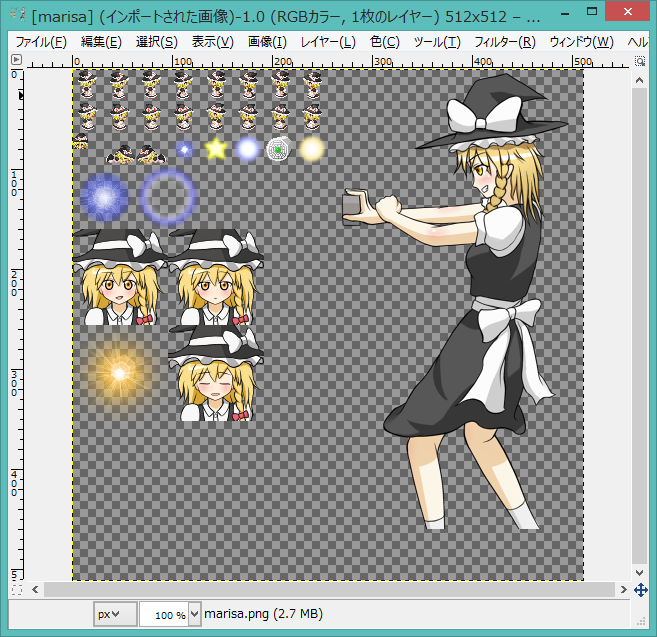The image size is (657, 637).
Task: Click the large Marisa figure's hat bow
Action: (x=483, y=117)
